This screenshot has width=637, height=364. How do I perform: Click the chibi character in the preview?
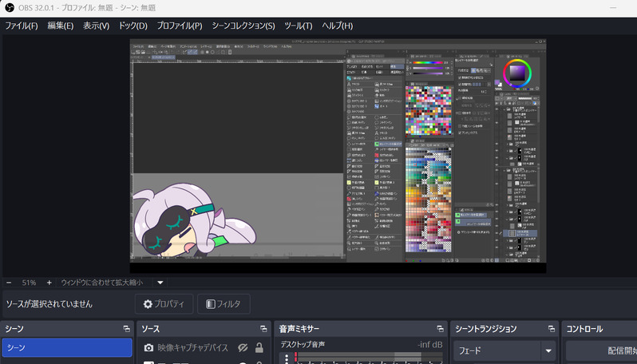[193, 220]
